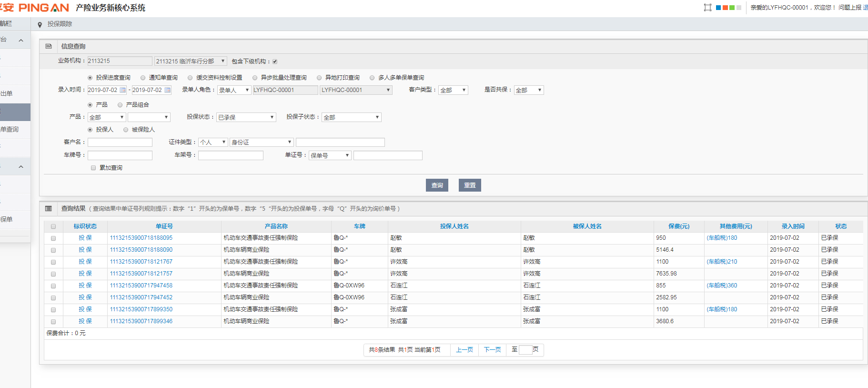Image resolution: width=868 pixels, height=388 pixels.
Task: Toggle the 包含下级机构 checkbox
Action: 275,61
